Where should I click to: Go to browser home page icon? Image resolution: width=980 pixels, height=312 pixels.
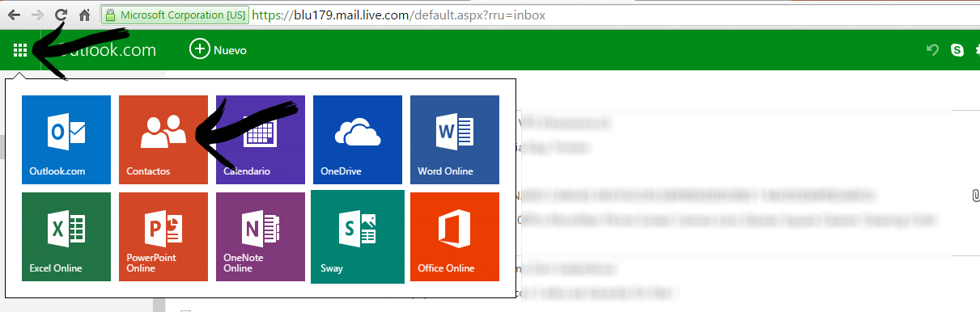click(x=84, y=15)
